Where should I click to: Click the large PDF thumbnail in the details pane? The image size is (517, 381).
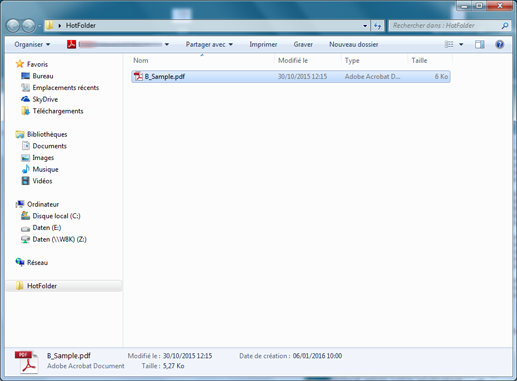pyautogui.click(x=26, y=362)
